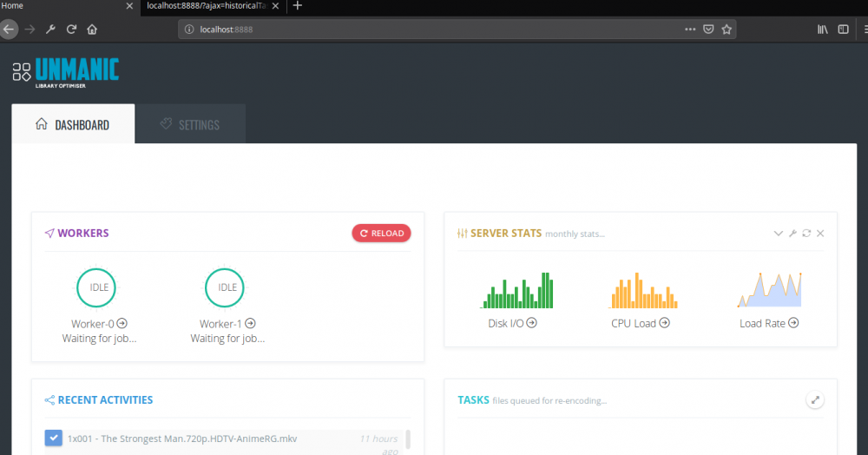Close the Home browser tab
The width and height of the screenshot is (868, 455).
pos(129,5)
